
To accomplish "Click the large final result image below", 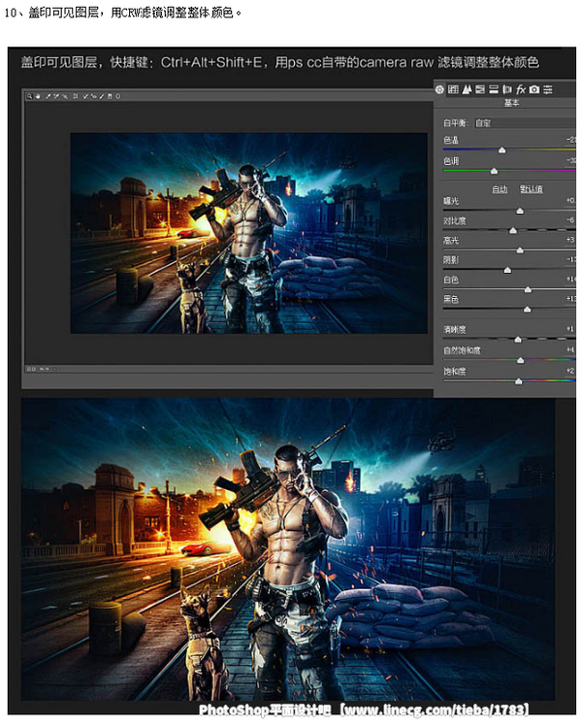I will pos(288,548).
